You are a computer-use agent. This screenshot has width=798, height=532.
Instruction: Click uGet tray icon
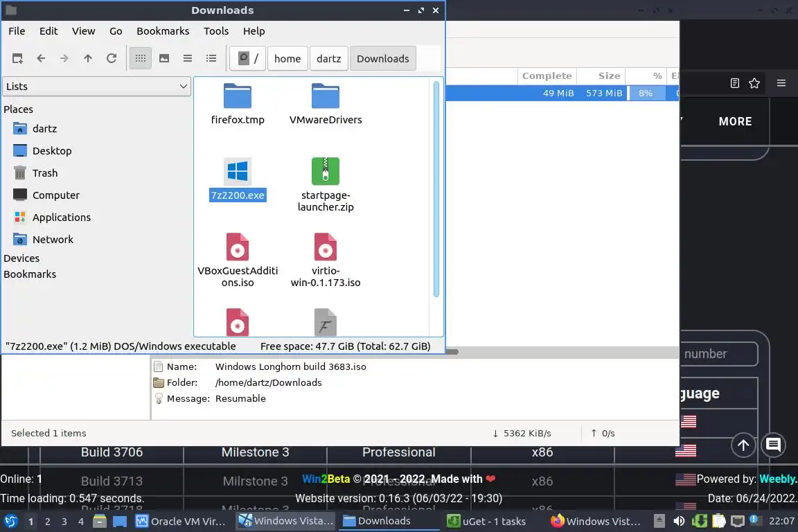tap(699, 522)
